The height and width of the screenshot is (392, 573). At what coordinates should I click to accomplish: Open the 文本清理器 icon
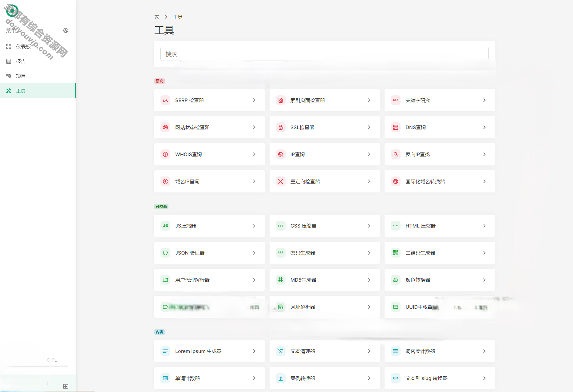(x=281, y=351)
